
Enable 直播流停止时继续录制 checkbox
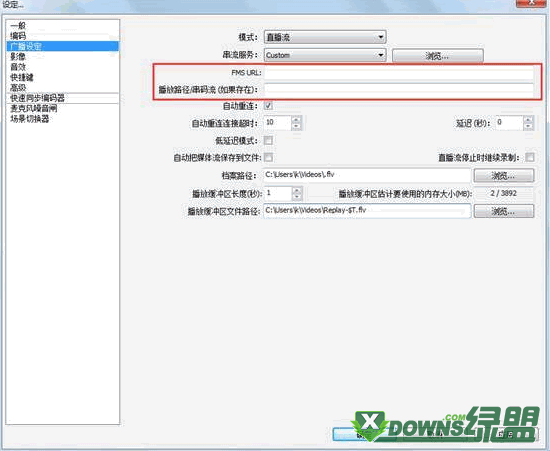(x=530, y=157)
